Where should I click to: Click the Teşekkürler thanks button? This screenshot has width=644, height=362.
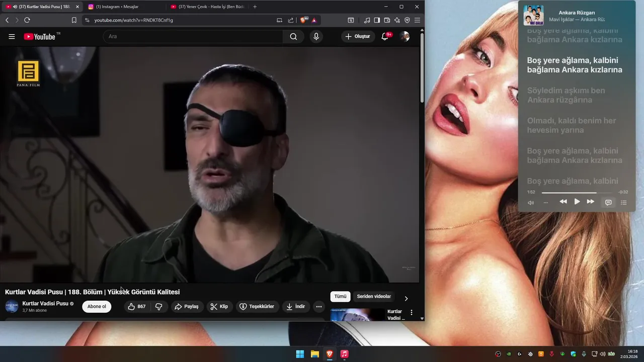point(257,306)
